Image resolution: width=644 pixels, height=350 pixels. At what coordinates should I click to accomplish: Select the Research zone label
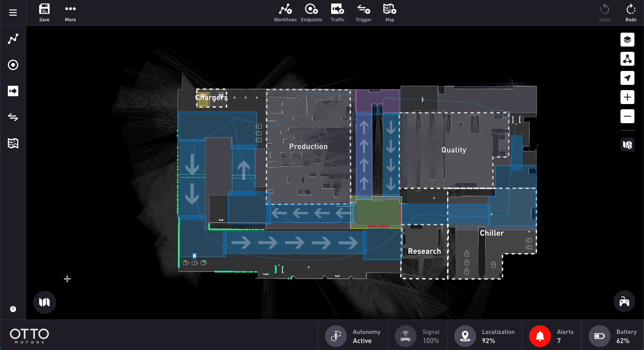pos(424,251)
